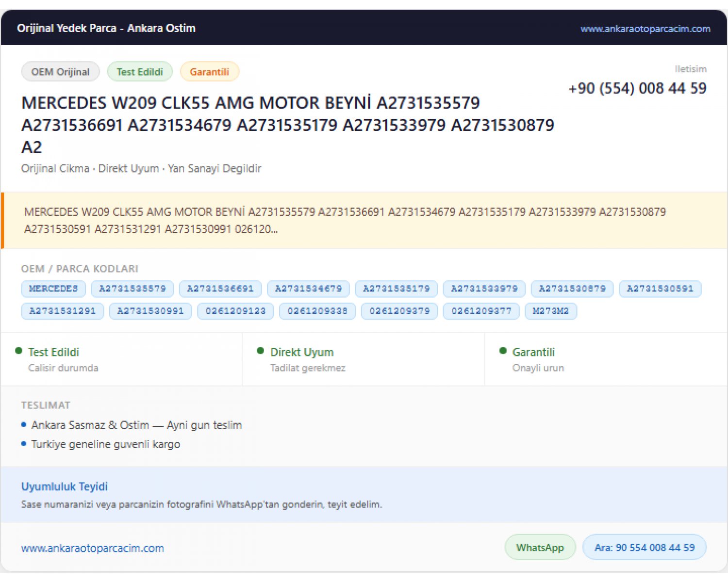This screenshot has height=582, width=728.
Task: Click the Ara: 90 554 008 44 59 call button
Action: [x=645, y=548]
